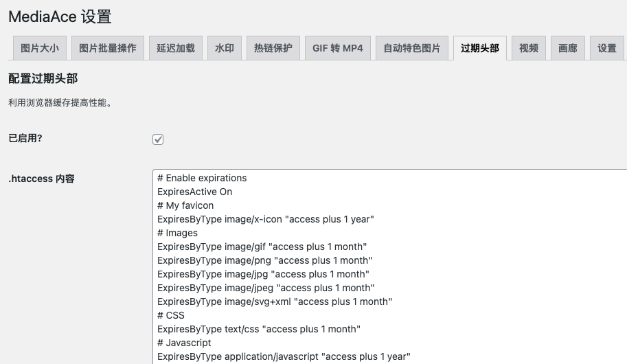The image size is (627, 364).
Task: Select the 延迟加载 tab
Action: tap(176, 48)
